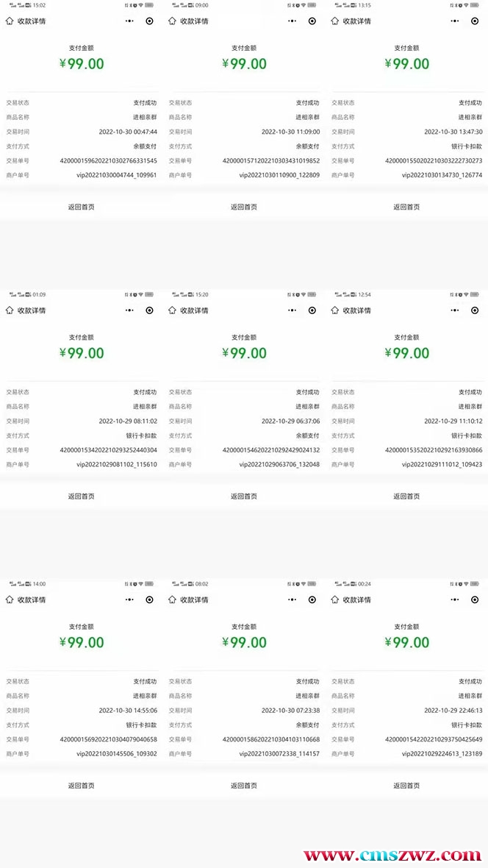Tap home icon in the 15:02 screenshot
The height and width of the screenshot is (868, 488).
tap(10, 21)
